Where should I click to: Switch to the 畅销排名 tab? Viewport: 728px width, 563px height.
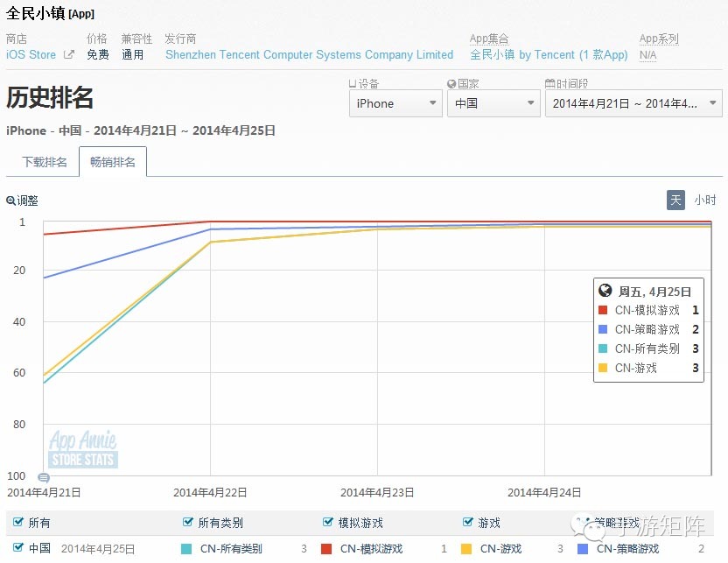[113, 162]
